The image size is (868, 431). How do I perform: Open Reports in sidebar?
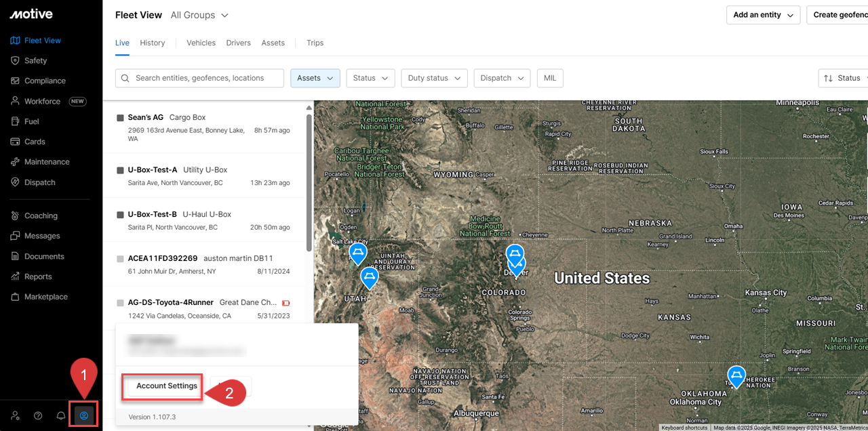(38, 276)
